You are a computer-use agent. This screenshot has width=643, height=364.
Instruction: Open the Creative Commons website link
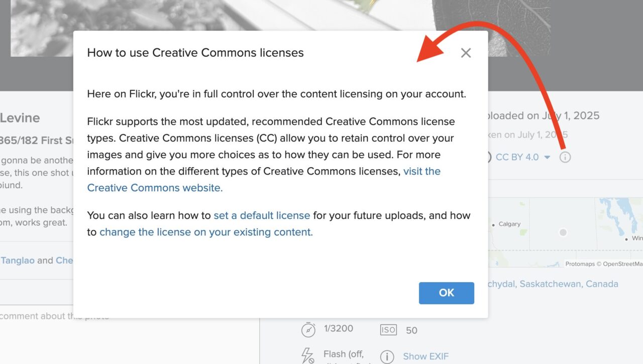[x=264, y=179]
